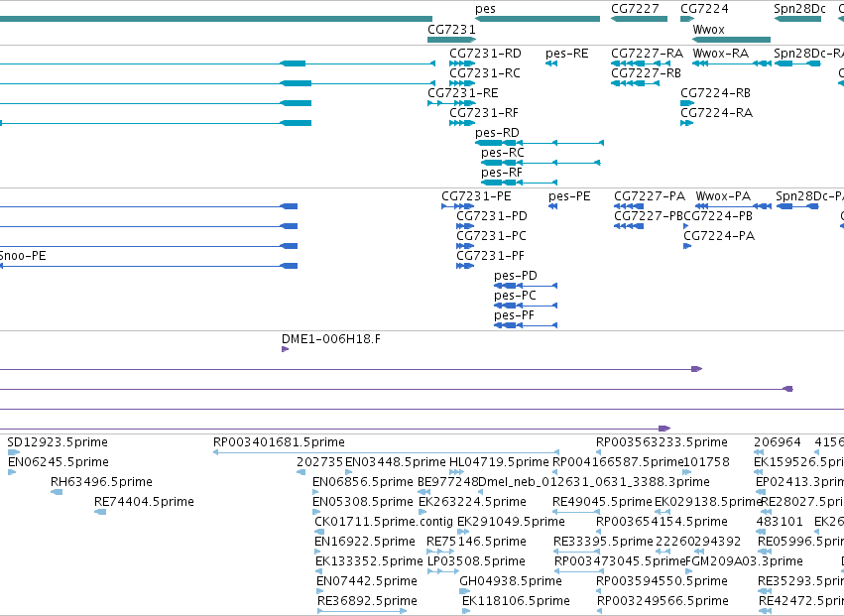Viewport: 844px width, 616px height.
Task: Select the pes-RD transcript glyph
Action: pos(540,143)
